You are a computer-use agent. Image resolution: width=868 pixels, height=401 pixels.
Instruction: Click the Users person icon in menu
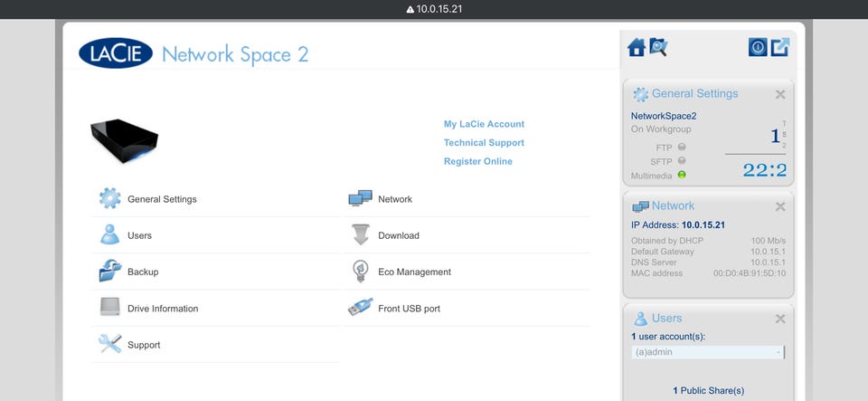(109, 234)
